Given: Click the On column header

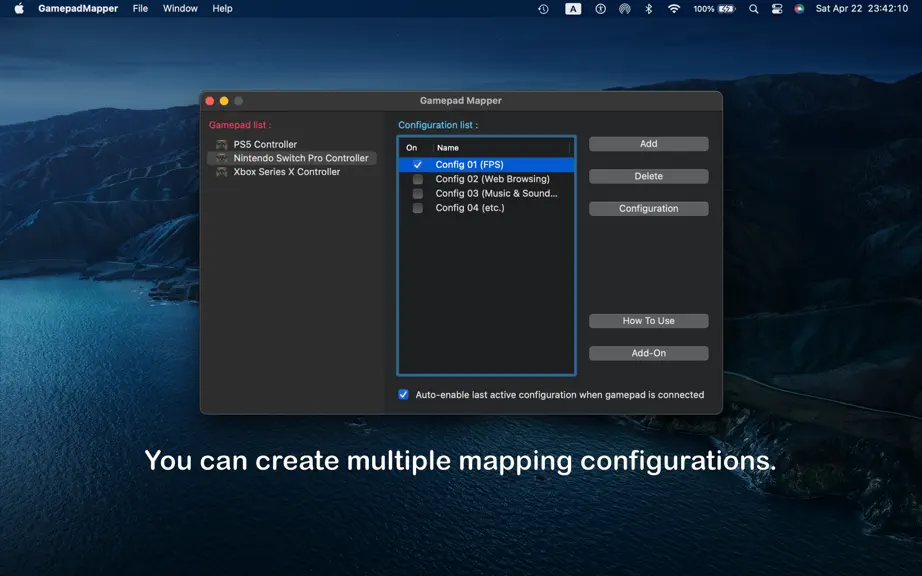Looking at the screenshot, I should 412,148.
